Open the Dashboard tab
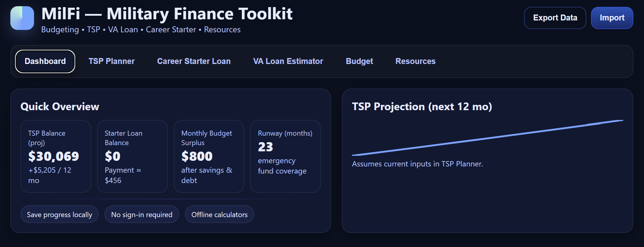 (x=45, y=61)
